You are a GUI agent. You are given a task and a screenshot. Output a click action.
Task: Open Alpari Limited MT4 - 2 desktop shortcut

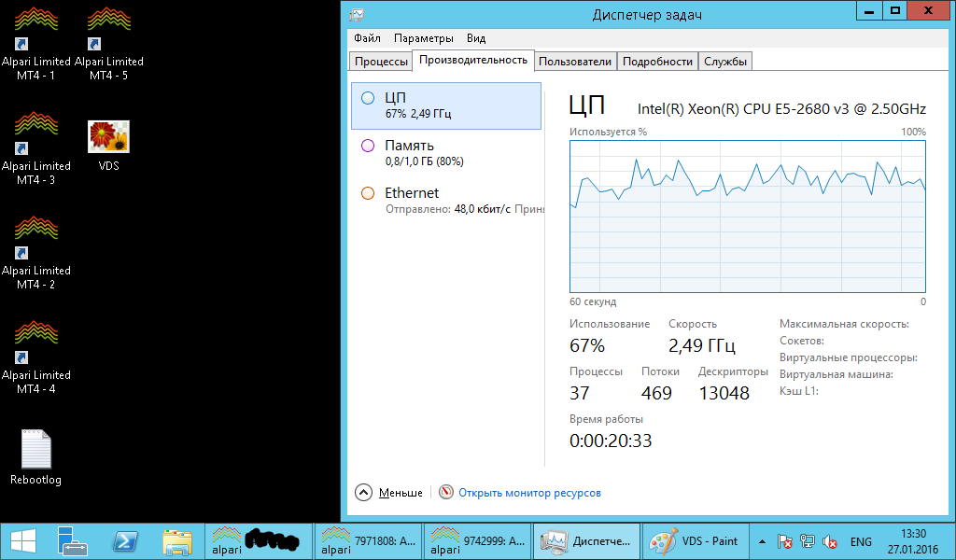click(36, 253)
